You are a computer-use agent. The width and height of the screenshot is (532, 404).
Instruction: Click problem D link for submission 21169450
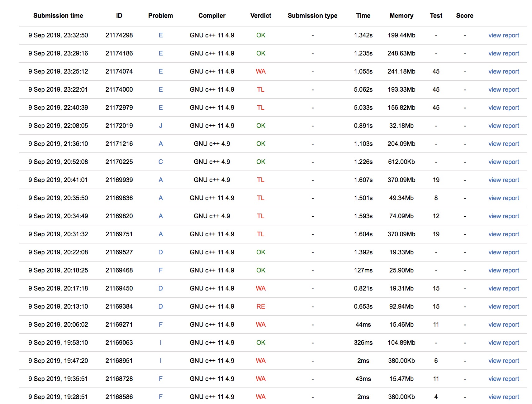[x=160, y=288]
